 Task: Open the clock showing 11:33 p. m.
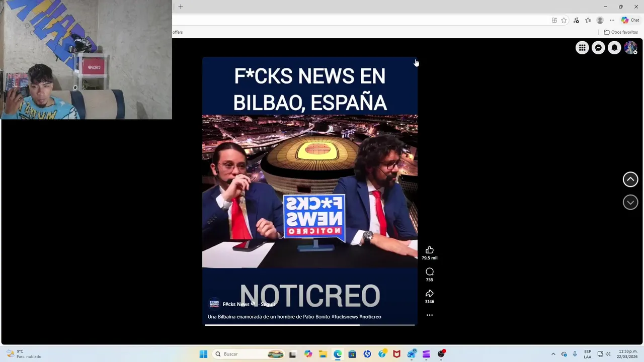628,354
